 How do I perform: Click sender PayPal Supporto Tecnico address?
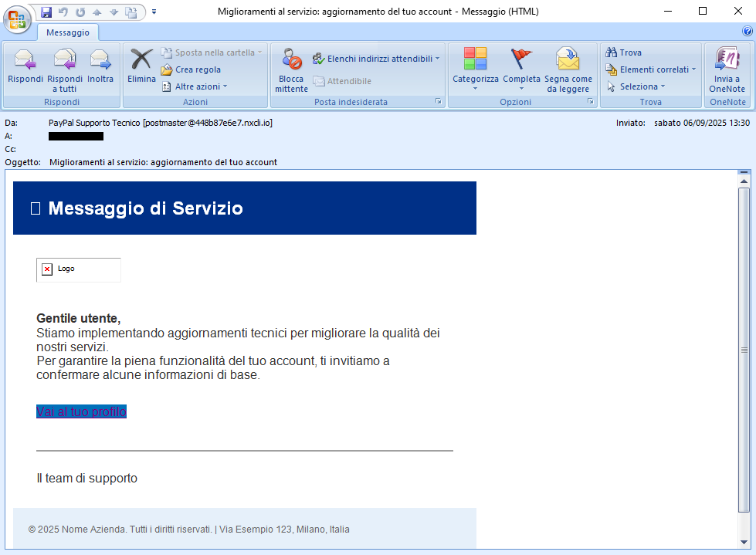(x=161, y=123)
